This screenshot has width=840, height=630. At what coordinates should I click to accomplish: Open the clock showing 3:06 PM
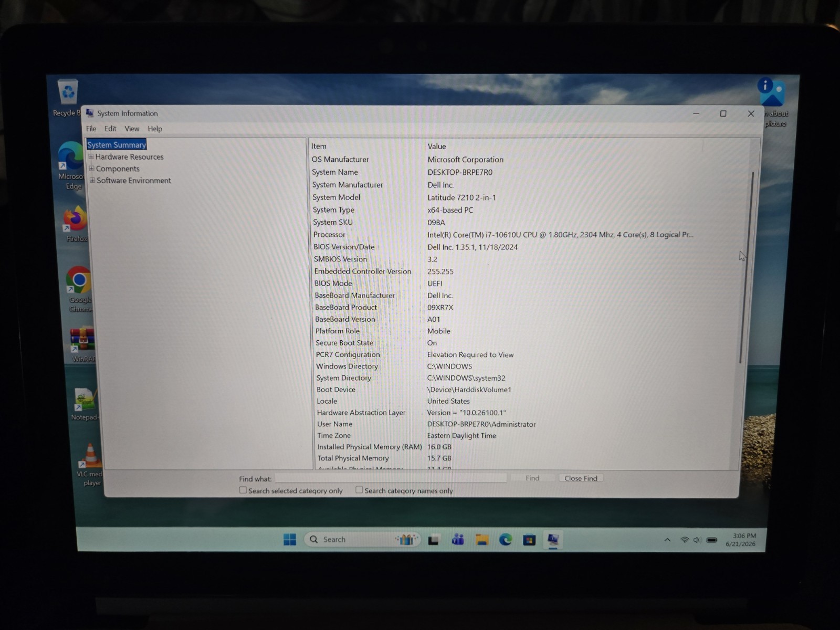[741, 540]
